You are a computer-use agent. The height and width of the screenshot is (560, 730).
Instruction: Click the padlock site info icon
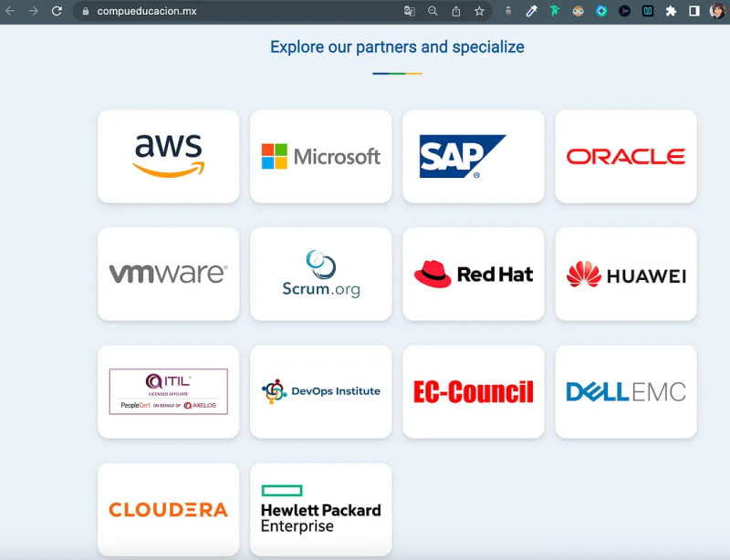(x=86, y=11)
